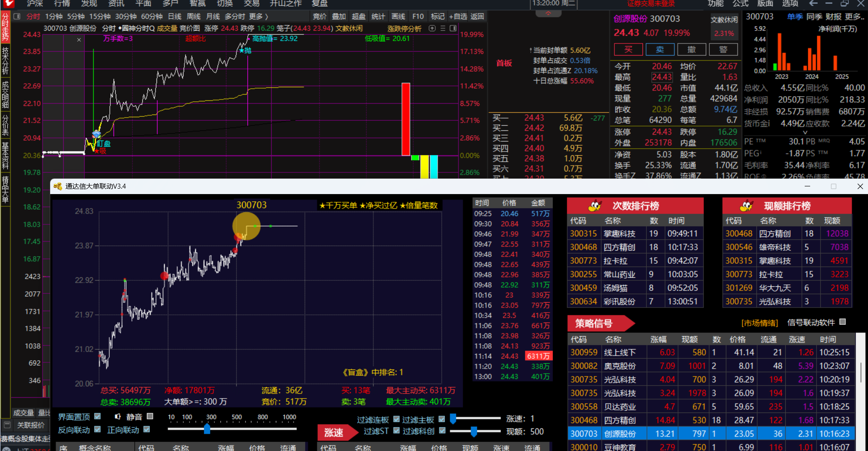Select the 技术分析 side tab
This screenshot has height=451, width=868.
(5, 60)
